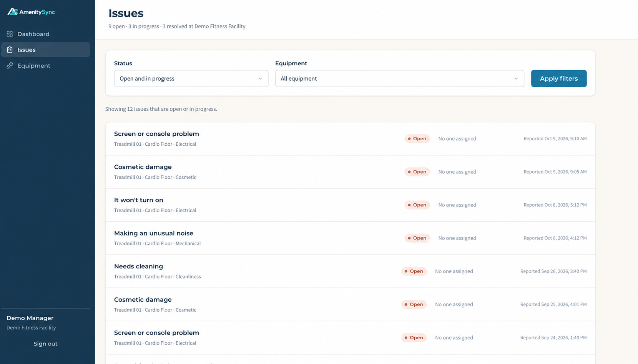This screenshot has width=638, height=364.
Task: Click 'Showing 12 issues that are open' text
Action: coord(161,109)
